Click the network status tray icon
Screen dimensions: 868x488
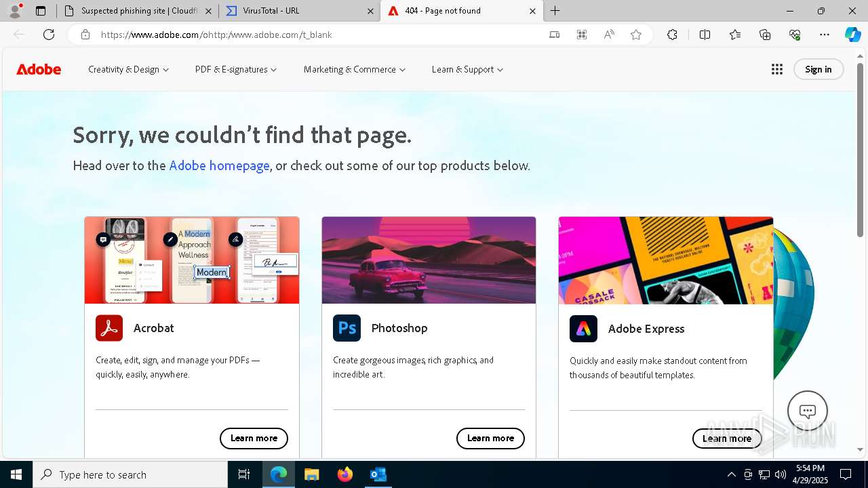pyautogui.click(x=764, y=474)
